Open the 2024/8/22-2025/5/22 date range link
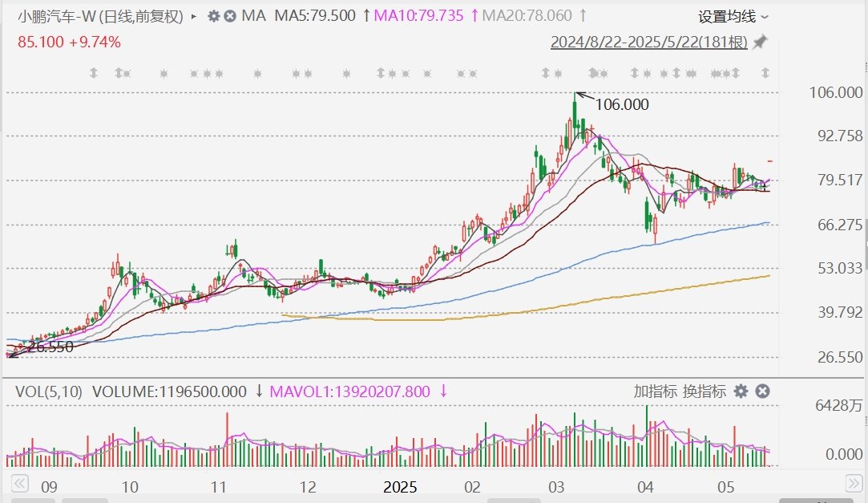The width and height of the screenshot is (868, 503). (648, 42)
